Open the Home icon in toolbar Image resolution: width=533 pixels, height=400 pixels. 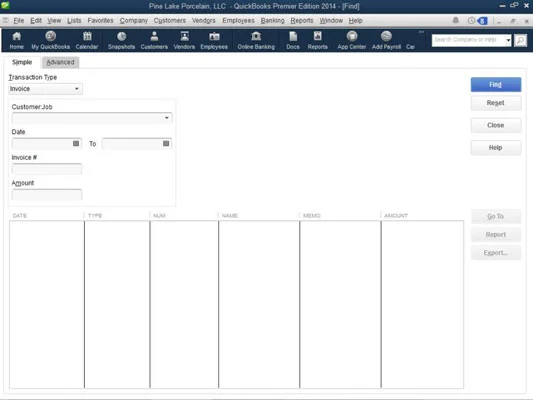[x=16, y=40]
